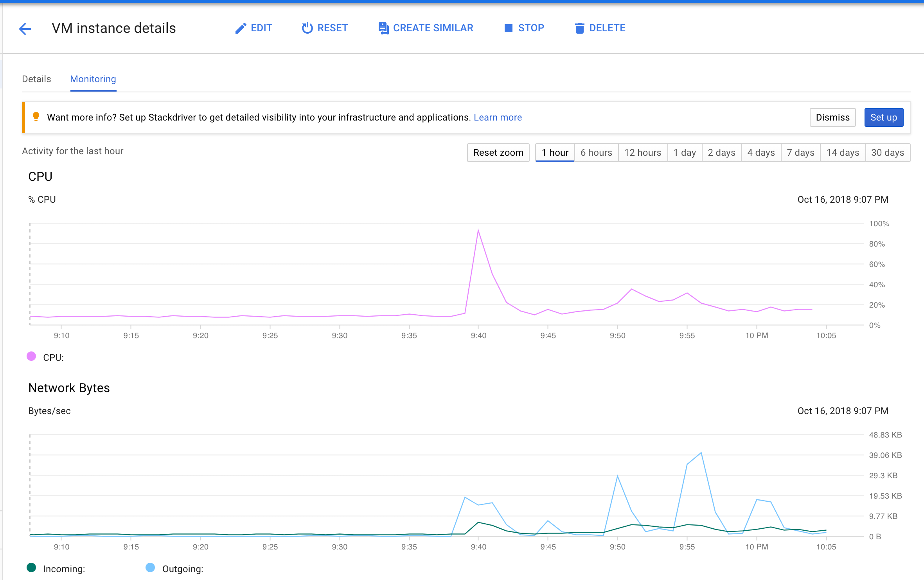Open the Learn more link
This screenshot has height=580, width=924.
click(498, 117)
